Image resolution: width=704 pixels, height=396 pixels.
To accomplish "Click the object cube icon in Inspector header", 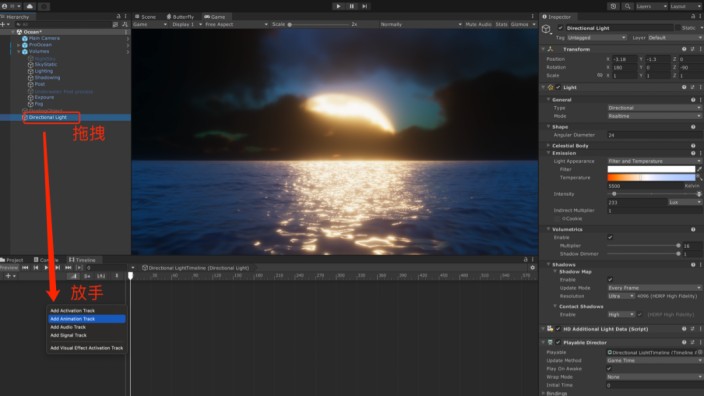I will coord(546,29).
